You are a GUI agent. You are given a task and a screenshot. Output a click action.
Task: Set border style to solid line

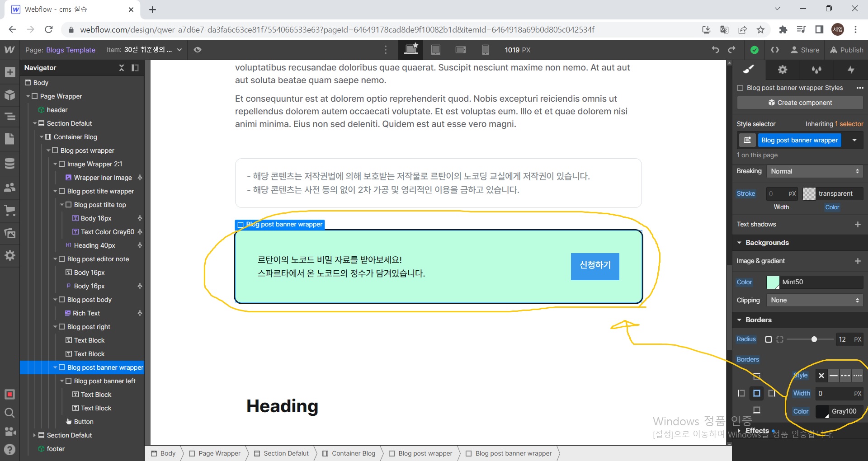tap(834, 375)
